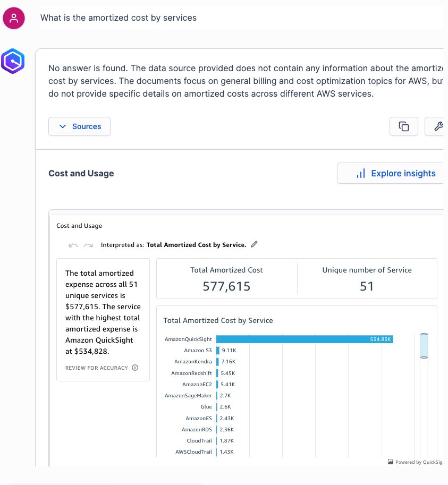Click the Cost and Usage section heading
This screenshot has height=485, width=448.
[x=81, y=173]
